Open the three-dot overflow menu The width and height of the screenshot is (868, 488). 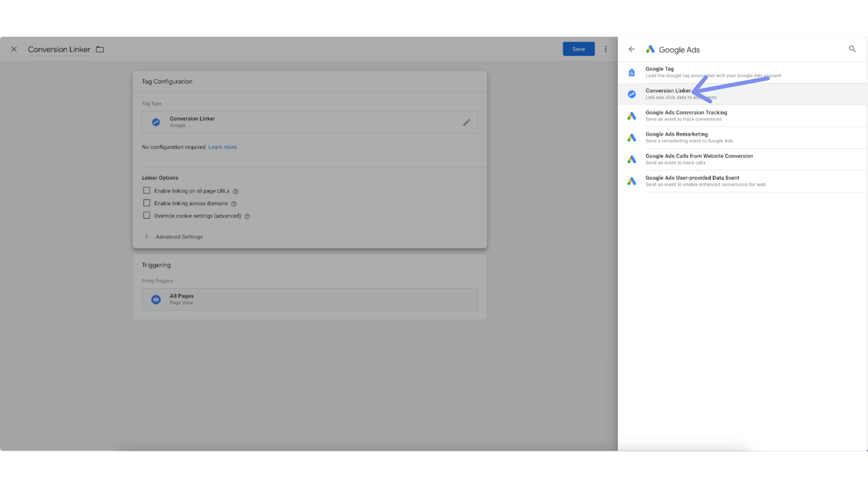point(606,49)
